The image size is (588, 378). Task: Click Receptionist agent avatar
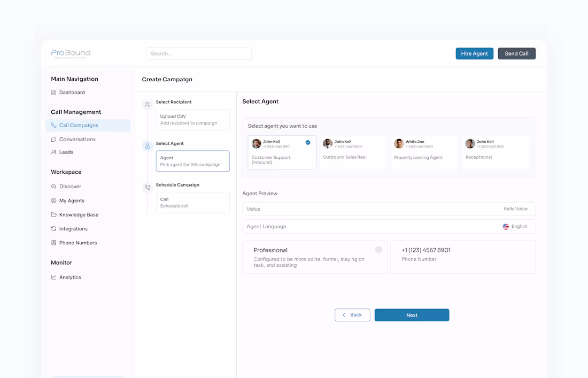click(470, 144)
